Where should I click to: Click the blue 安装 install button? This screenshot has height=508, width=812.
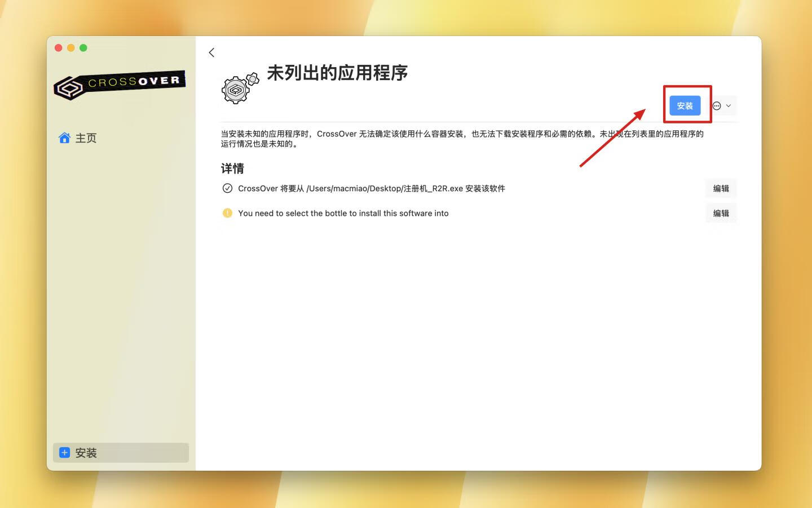685,105
